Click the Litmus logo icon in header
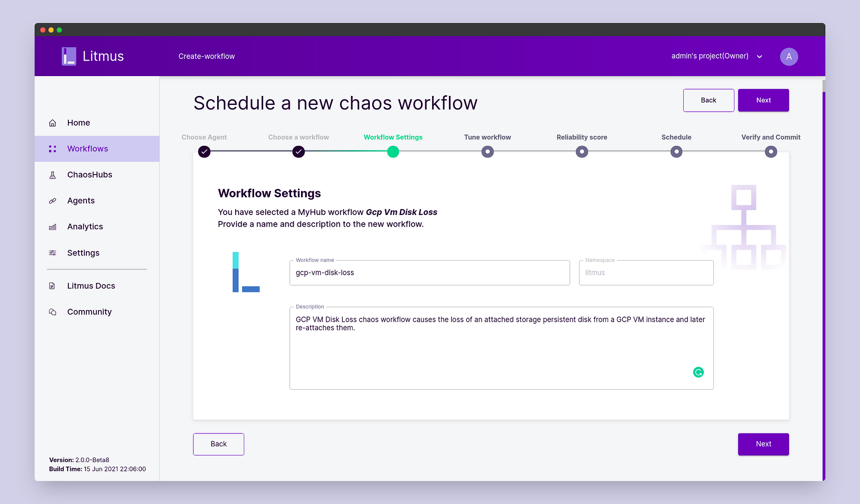The width and height of the screenshot is (860, 504). point(69,56)
